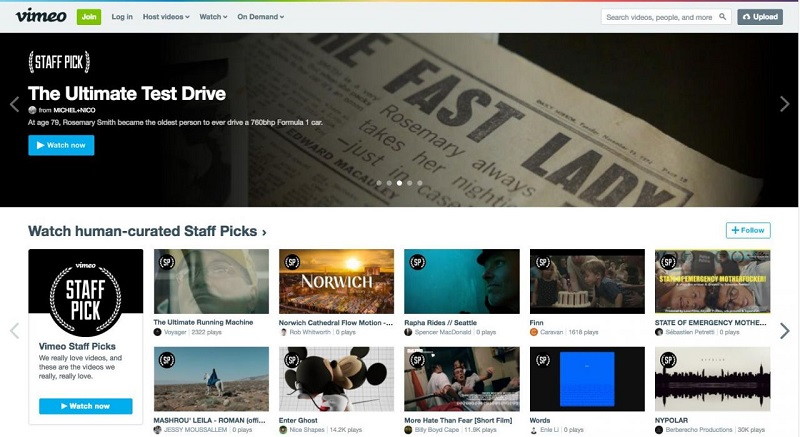This screenshot has width=800, height=437.
Task: Click Enter Ghost title text
Action: (x=298, y=421)
